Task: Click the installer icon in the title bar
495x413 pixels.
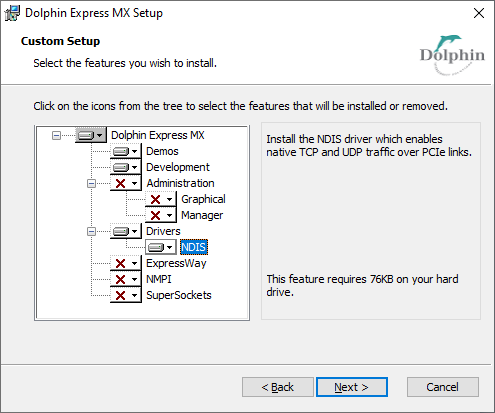Action: click(12, 13)
